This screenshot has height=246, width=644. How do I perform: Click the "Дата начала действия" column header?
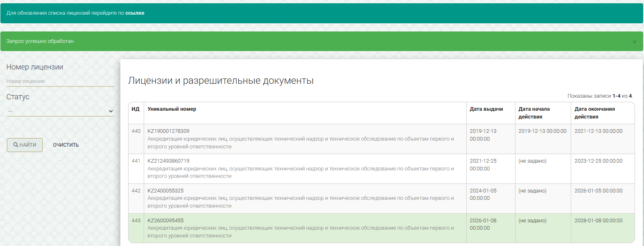pos(534,113)
